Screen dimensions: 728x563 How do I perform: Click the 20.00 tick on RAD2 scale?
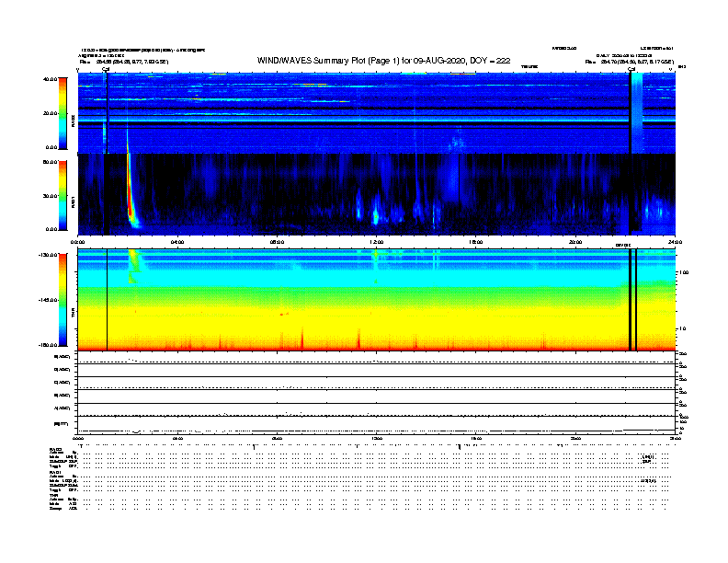click(51, 113)
